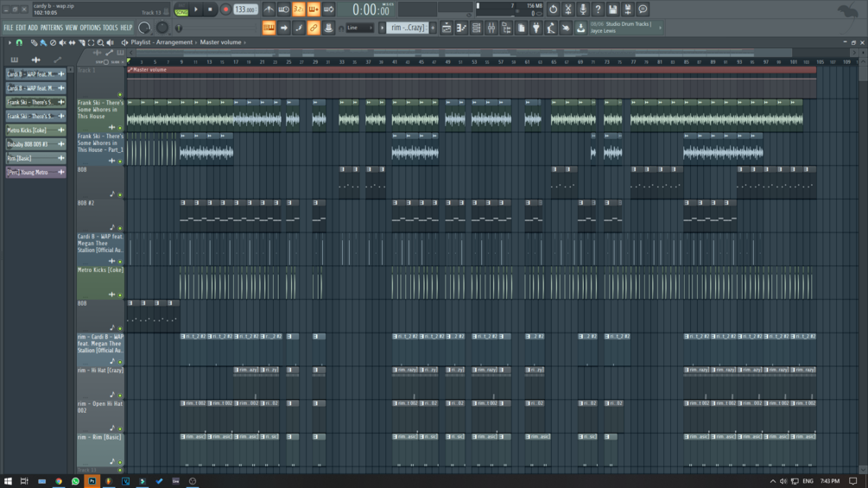868x488 pixels.
Task: Open the TOOLS menu
Action: (111, 28)
